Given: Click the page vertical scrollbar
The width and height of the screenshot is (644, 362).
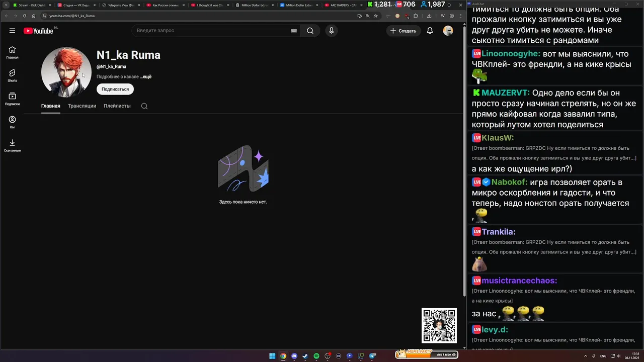Looking at the screenshot, I should (x=464, y=161).
